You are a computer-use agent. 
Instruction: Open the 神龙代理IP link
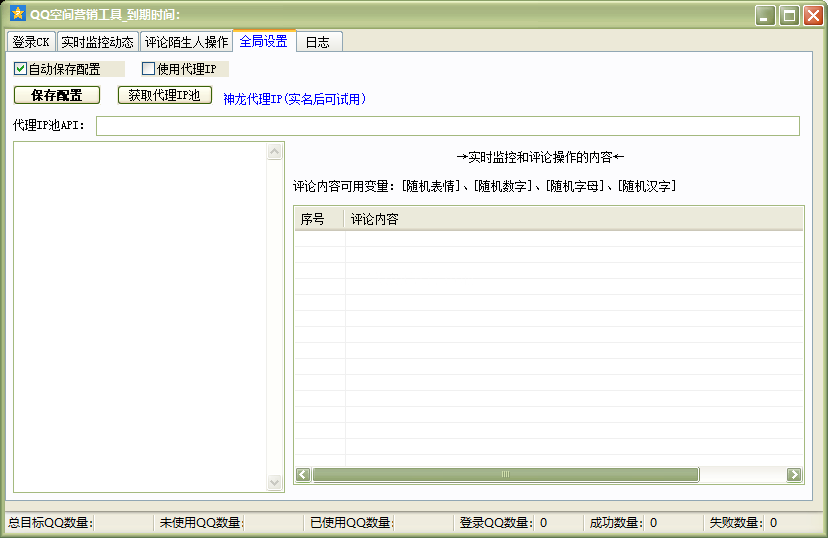[x=294, y=99]
